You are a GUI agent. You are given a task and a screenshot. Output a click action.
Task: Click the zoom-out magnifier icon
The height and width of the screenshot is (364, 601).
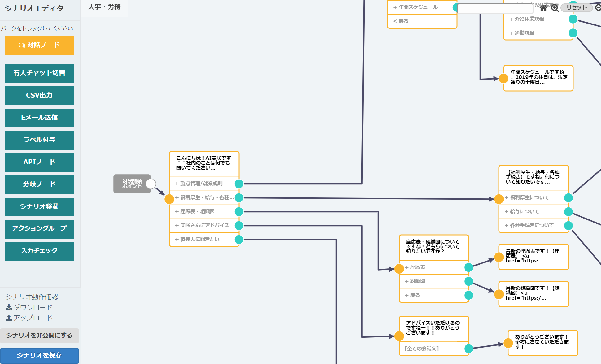point(598,7)
